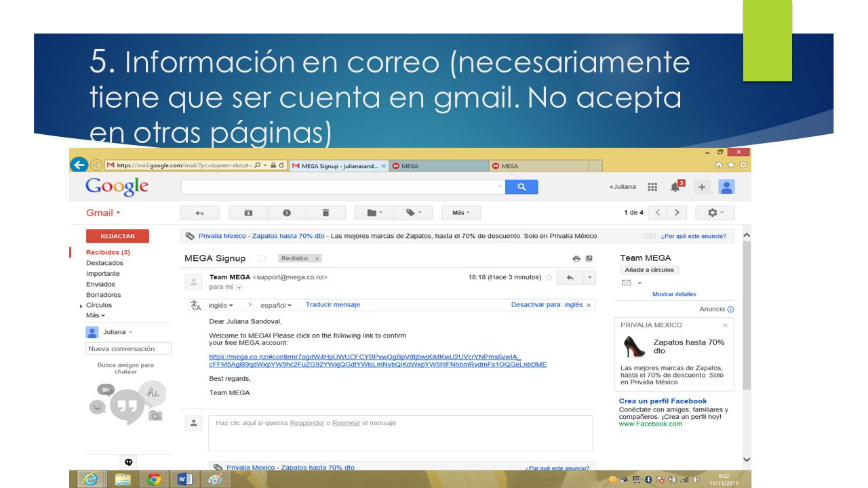The width and height of the screenshot is (868, 488).
Task: Click the red REDACTAR compose button
Action: click(x=117, y=236)
